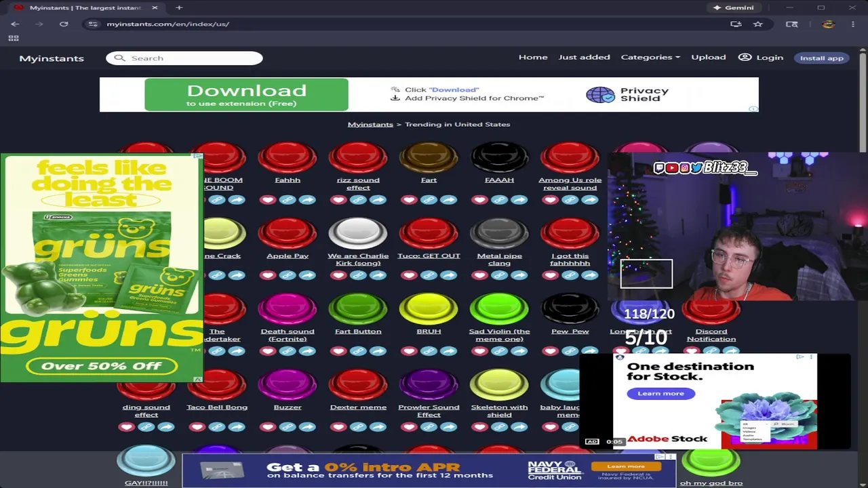Favorite the Taco Bell Bong sound
Image resolution: width=868 pixels, height=488 pixels.
point(197,427)
